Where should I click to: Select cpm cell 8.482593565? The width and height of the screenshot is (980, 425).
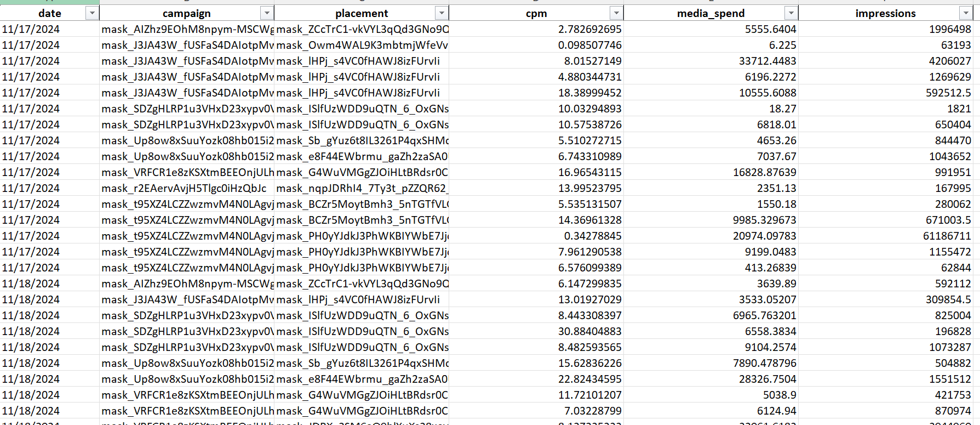click(x=536, y=347)
